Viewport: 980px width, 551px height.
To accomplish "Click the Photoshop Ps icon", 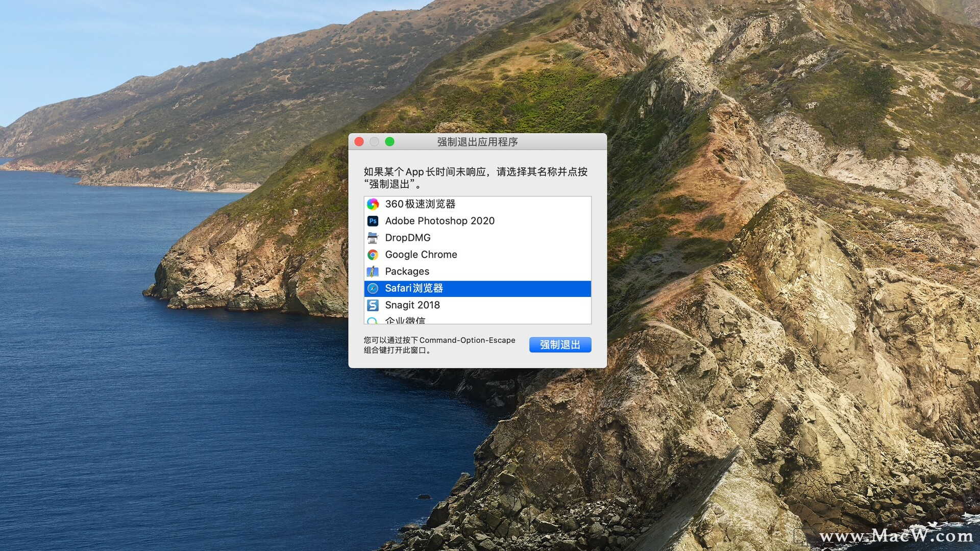I will point(373,221).
